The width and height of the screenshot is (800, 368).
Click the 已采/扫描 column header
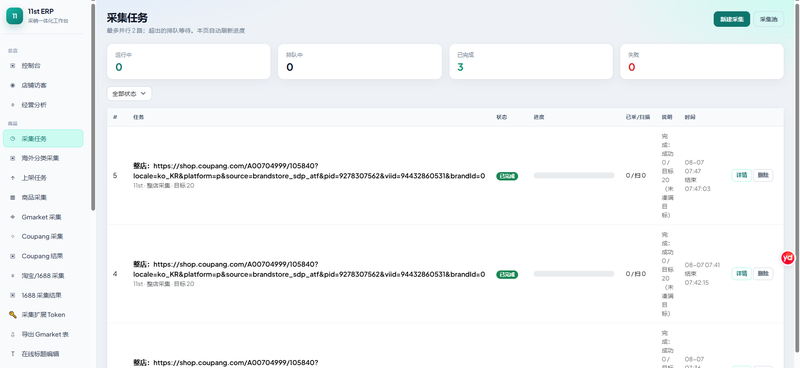click(638, 117)
